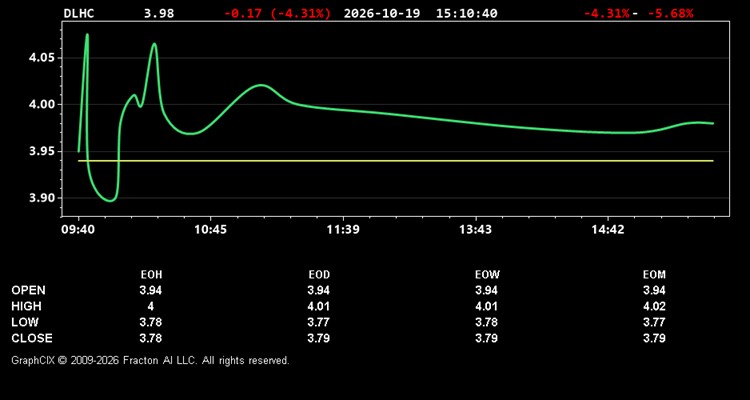Click the CLOSE row label
750x400 pixels.
[x=32, y=338]
